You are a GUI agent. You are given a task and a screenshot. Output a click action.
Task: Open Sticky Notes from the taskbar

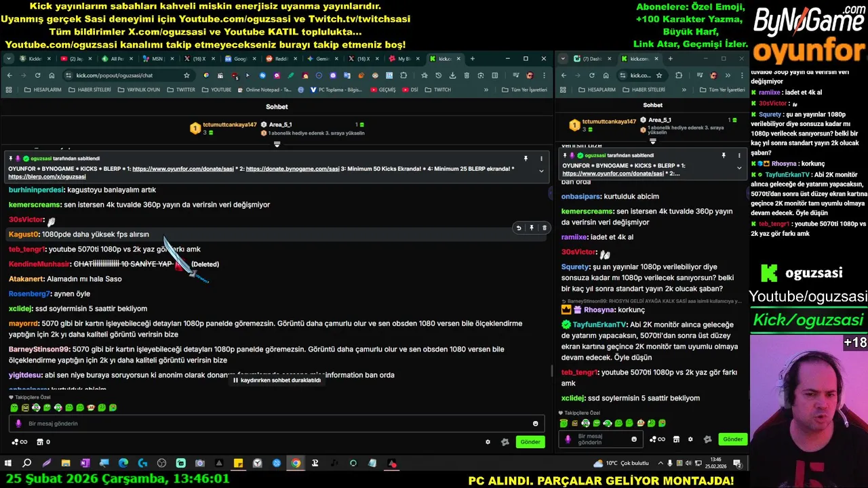click(238, 464)
